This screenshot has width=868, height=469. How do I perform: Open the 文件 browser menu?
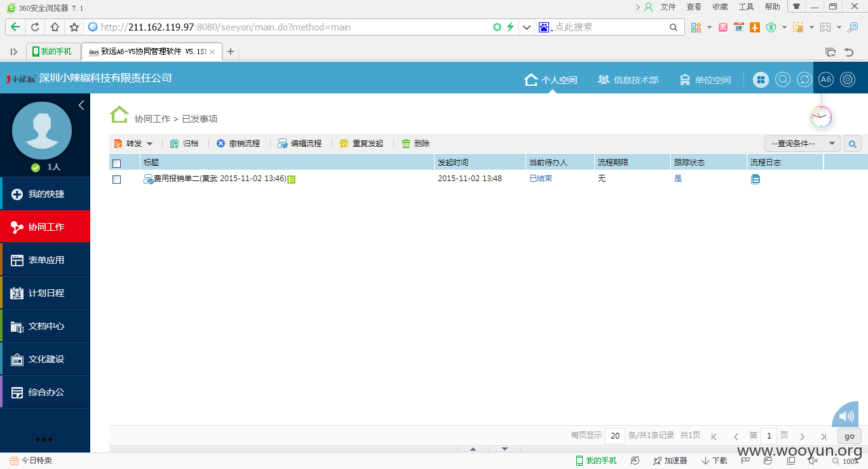pyautogui.click(x=668, y=7)
